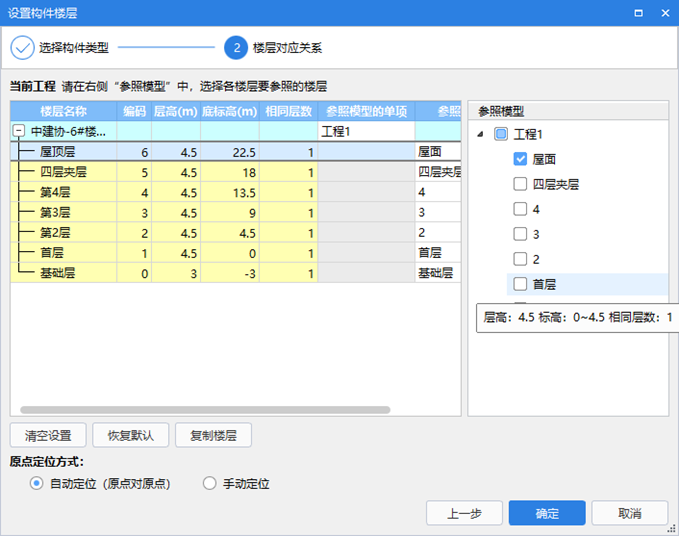Uncheck the 屋面 checkbox
Image resolution: width=679 pixels, height=536 pixels.
pos(520,159)
